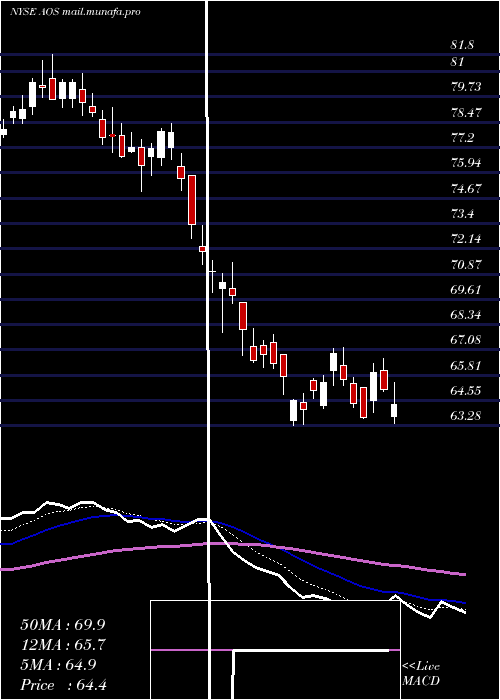500x700 pixels.
Task: Click the 70.87 price level label
Action: [466, 265]
